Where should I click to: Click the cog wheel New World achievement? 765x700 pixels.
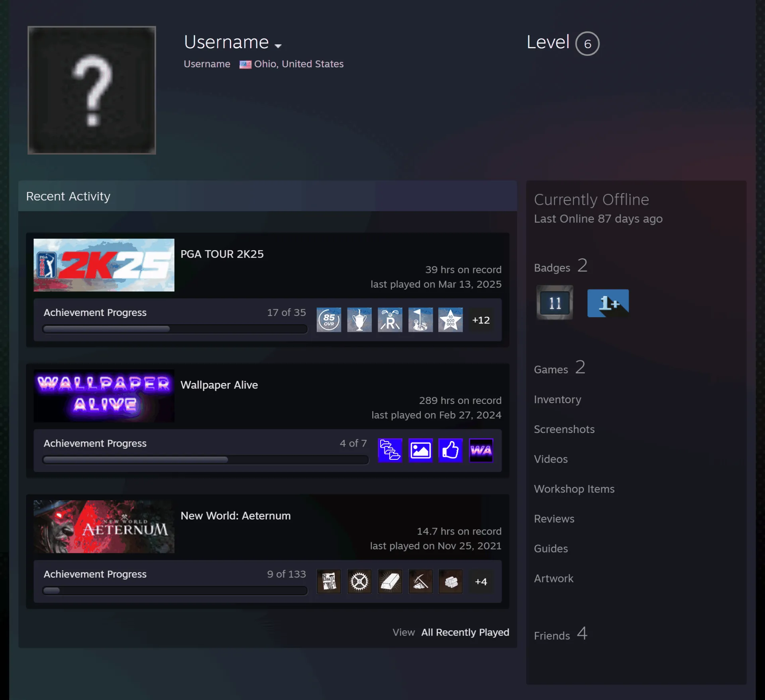click(359, 581)
